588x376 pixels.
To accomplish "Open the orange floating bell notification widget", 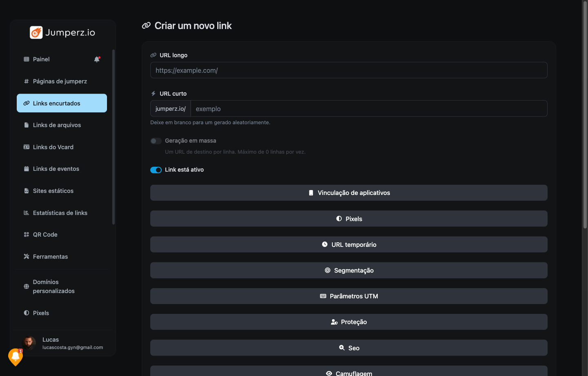I will click(x=16, y=357).
